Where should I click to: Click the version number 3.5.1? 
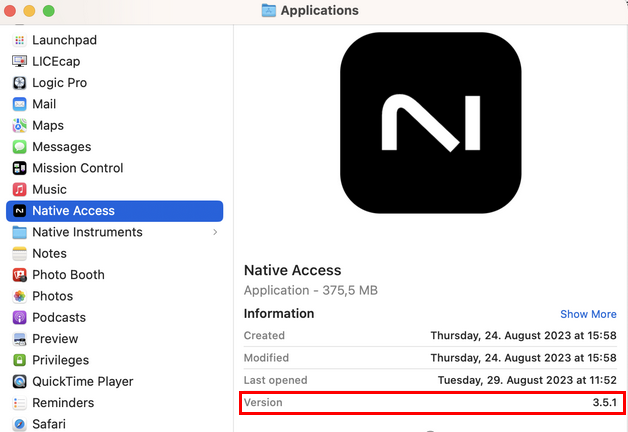pos(605,402)
